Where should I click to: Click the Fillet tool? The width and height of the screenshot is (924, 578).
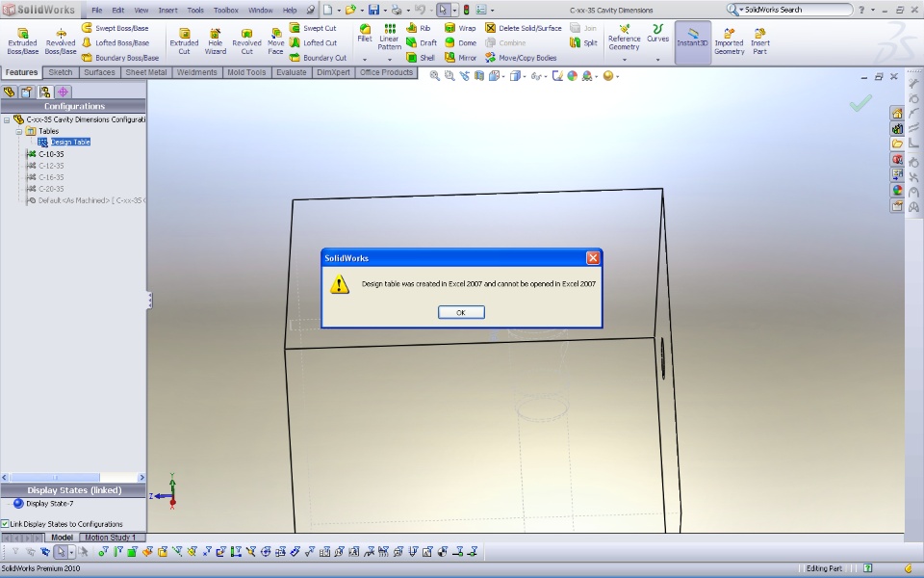(365, 33)
